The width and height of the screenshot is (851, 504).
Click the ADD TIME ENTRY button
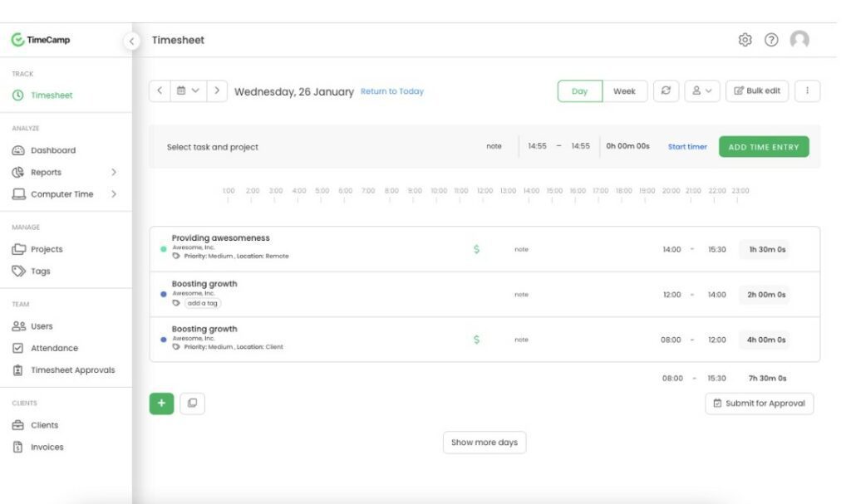(763, 147)
